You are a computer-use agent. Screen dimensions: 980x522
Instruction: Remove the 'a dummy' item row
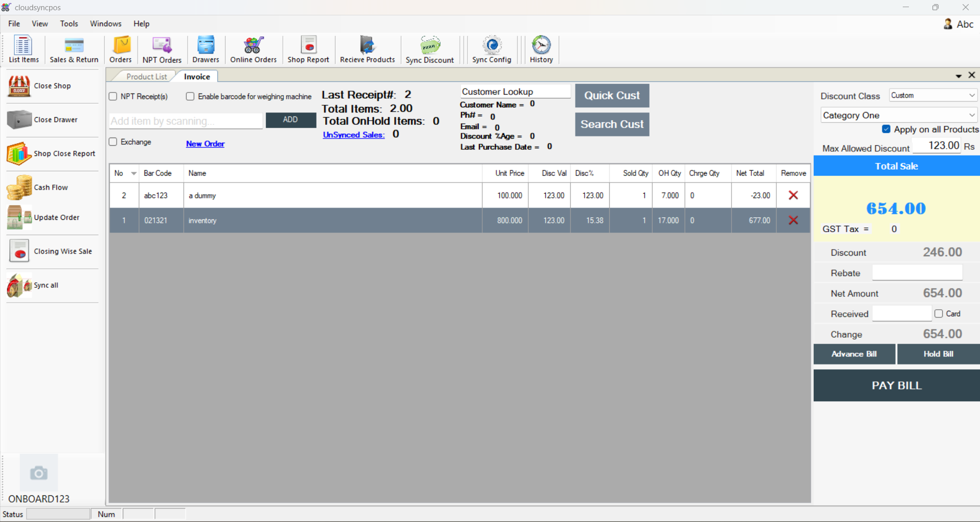pos(793,195)
